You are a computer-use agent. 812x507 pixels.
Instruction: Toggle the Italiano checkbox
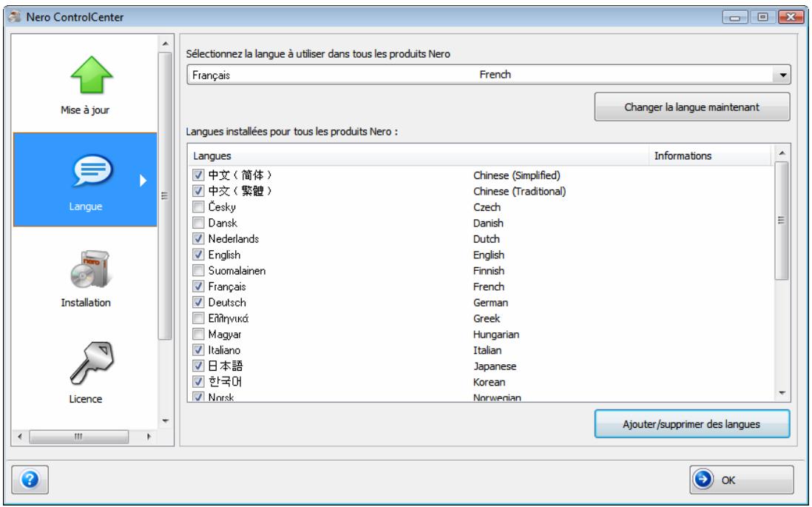point(197,350)
